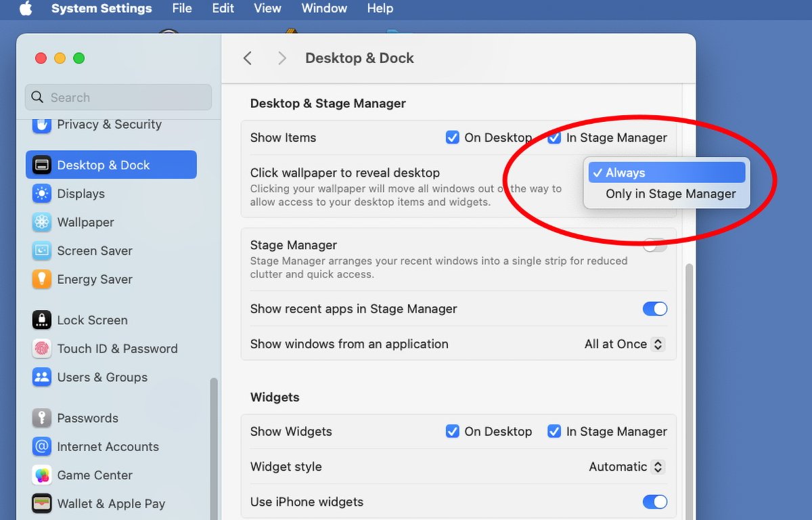812x520 pixels.
Task: Open Displays settings via its sun icon
Action: 42,194
